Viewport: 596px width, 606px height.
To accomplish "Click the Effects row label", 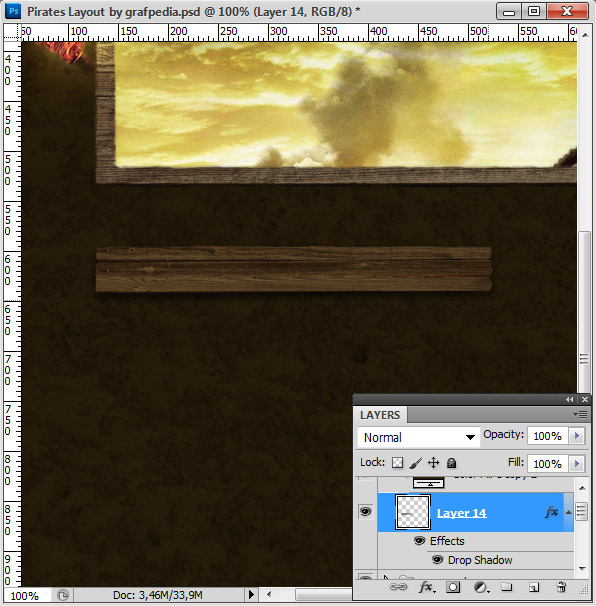I will [x=447, y=541].
